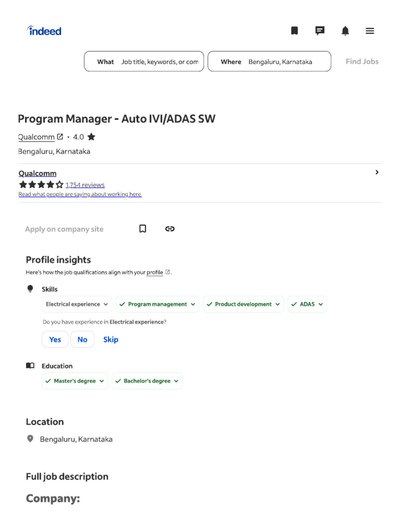
Task: Open saved jobs bookmark icon in header
Action: tap(295, 31)
